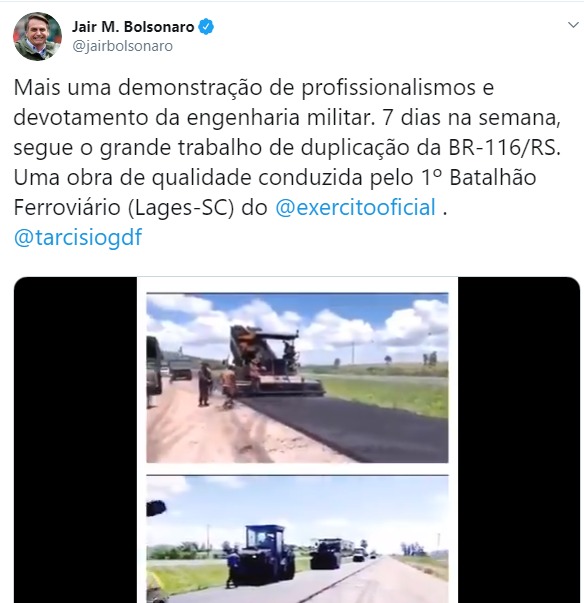Visit the @jairbolsonaro handle
This screenshot has width=584, height=603.
tap(123, 46)
